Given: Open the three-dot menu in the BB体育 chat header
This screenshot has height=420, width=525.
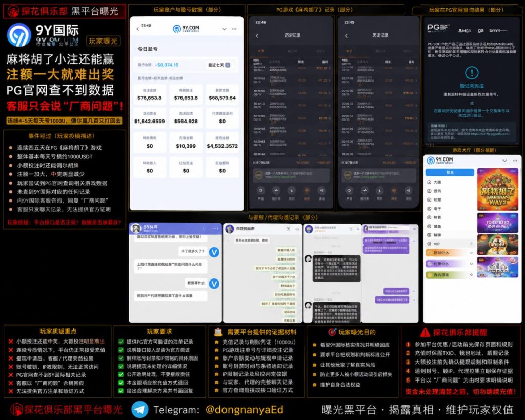Looking at the screenshot, I should (216, 228).
